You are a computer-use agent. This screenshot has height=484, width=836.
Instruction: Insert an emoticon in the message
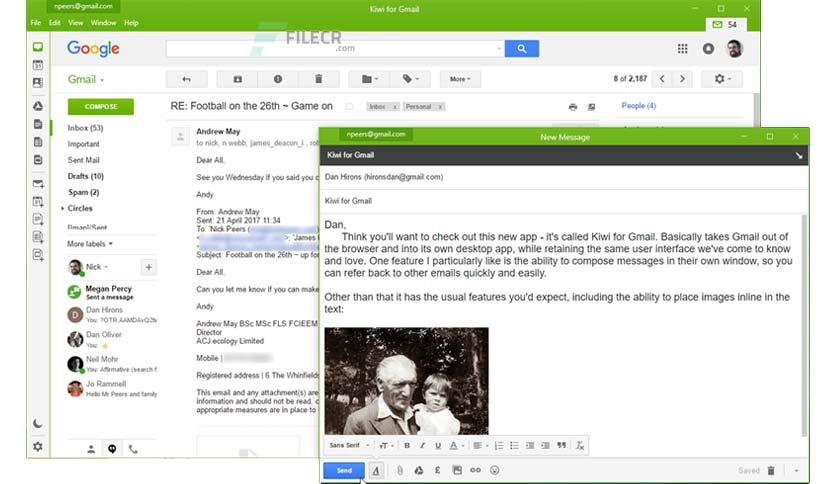tap(495, 470)
